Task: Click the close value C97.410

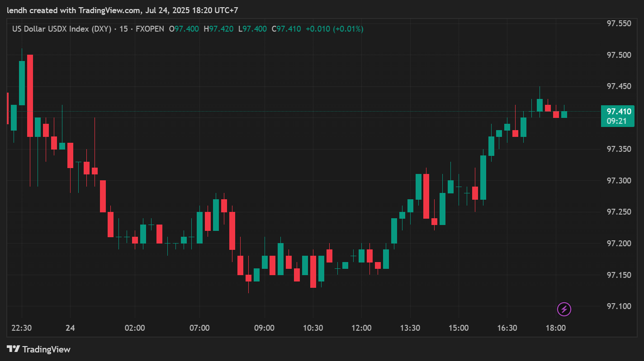Action: click(286, 29)
